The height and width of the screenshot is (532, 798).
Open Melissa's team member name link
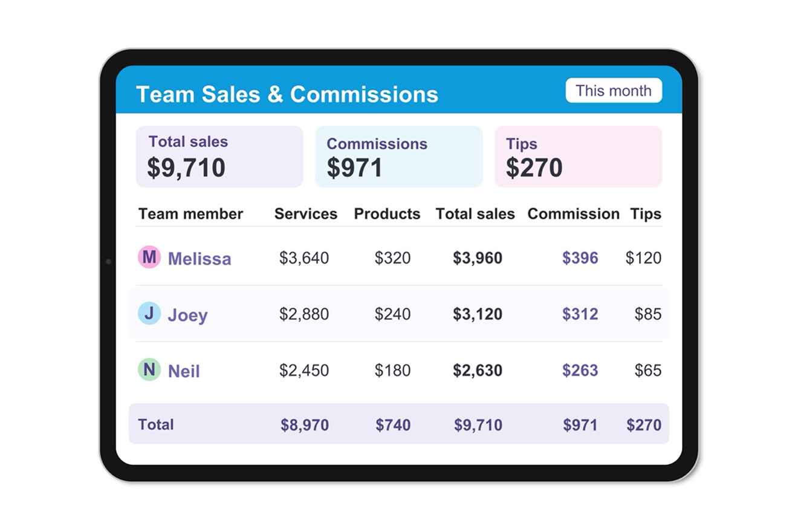click(x=199, y=259)
